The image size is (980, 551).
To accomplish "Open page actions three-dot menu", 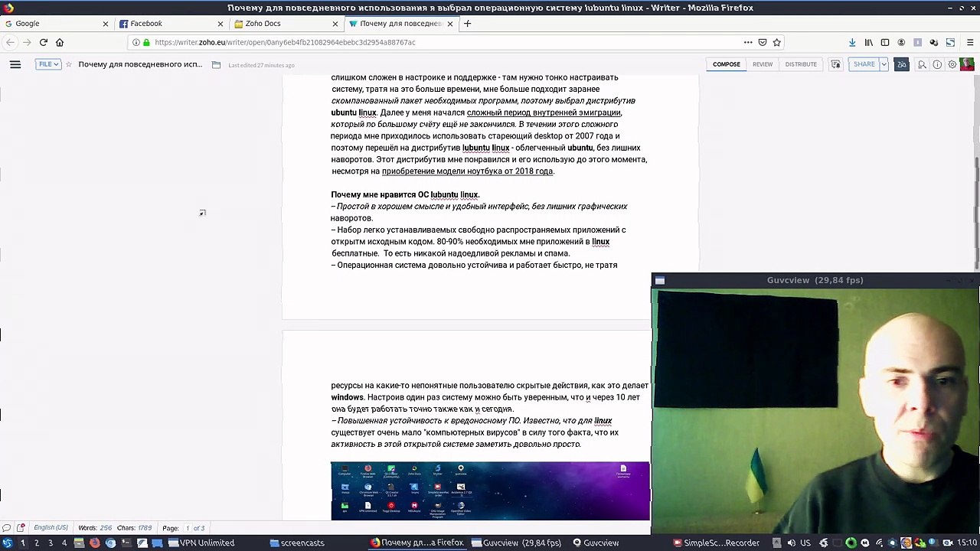I will [x=748, y=43].
